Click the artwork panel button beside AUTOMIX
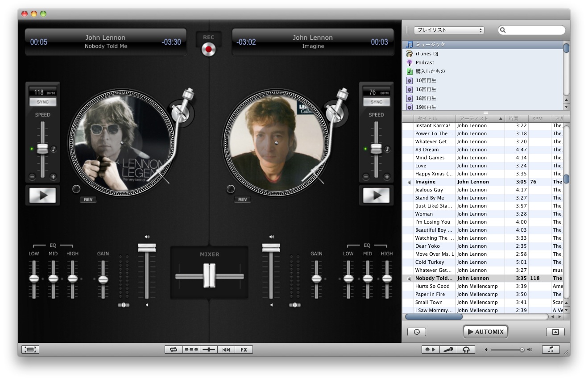The width and height of the screenshot is (588, 383). click(555, 332)
